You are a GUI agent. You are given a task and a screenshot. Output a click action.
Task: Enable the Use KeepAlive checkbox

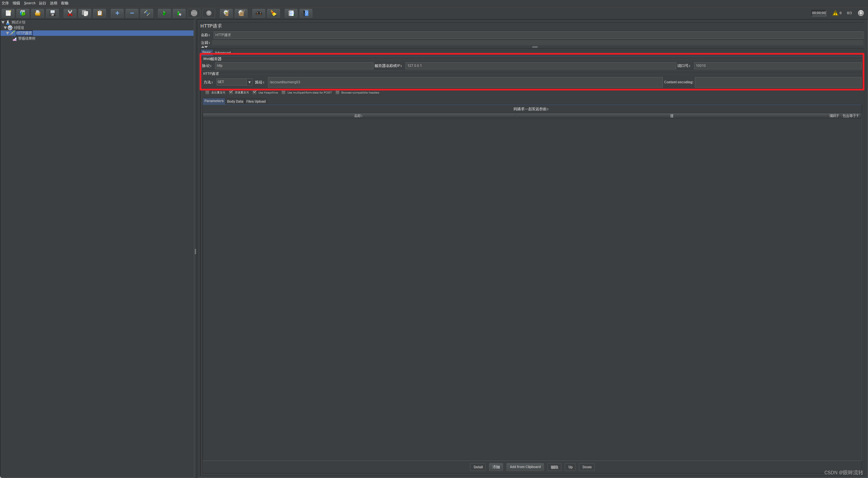[x=254, y=92]
